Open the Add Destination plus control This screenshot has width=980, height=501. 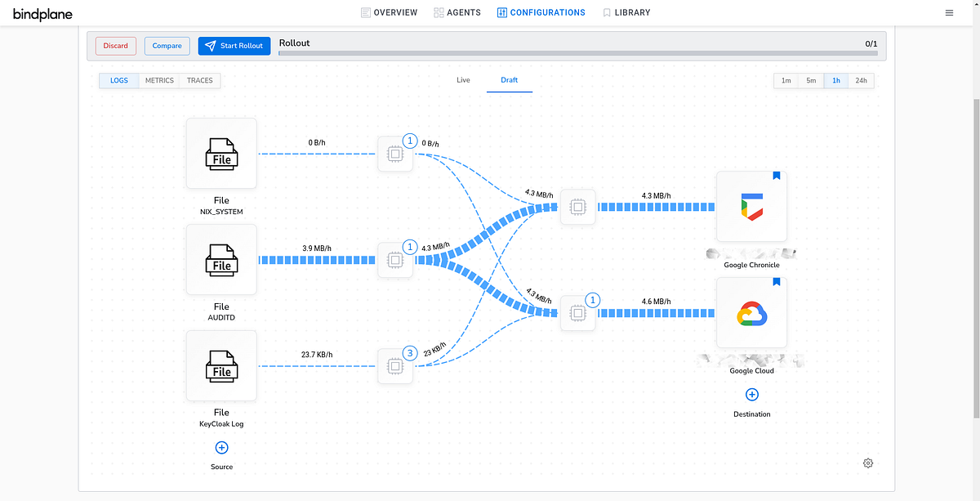pos(751,394)
